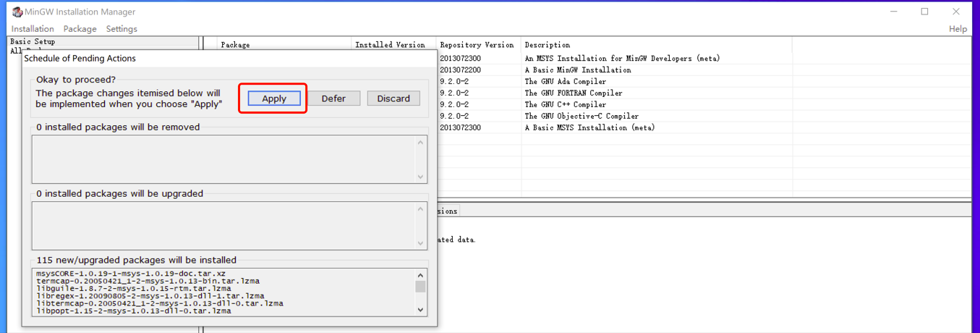Select msysCORE-1.0.19-1-msys-1.0.19-doc.tar.xz entry
Image resolution: width=980 pixels, height=333 pixels.
(x=131, y=274)
